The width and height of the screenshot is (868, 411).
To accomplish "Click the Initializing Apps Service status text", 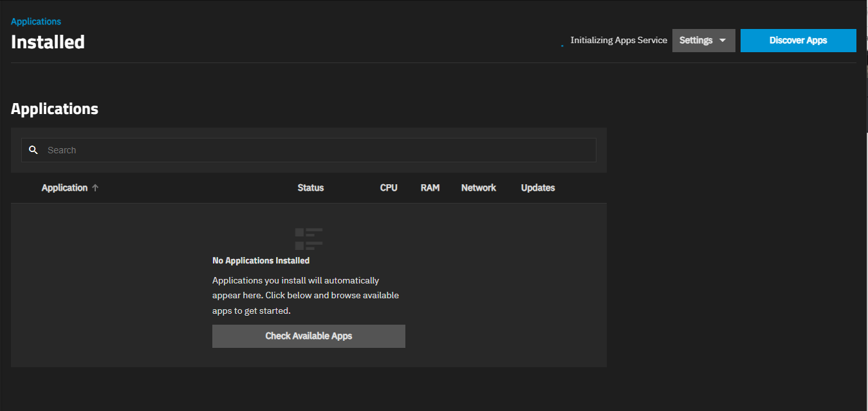I will pyautogui.click(x=618, y=40).
